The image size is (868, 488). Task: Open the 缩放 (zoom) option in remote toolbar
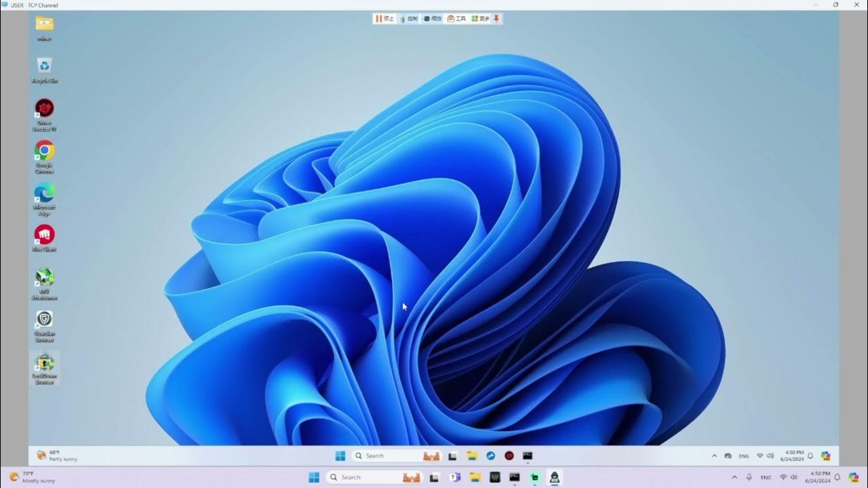pyautogui.click(x=433, y=19)
